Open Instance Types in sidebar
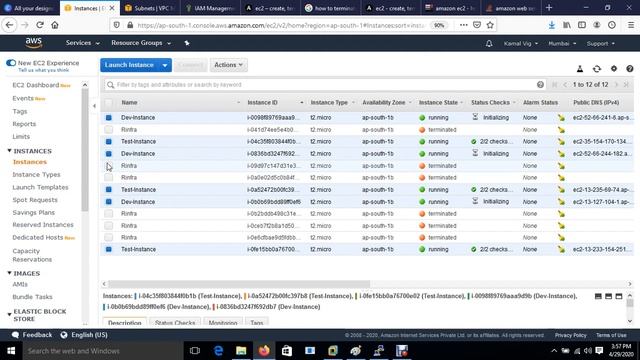The height and width of the screenshot is (360, 640). click(36, 175)
